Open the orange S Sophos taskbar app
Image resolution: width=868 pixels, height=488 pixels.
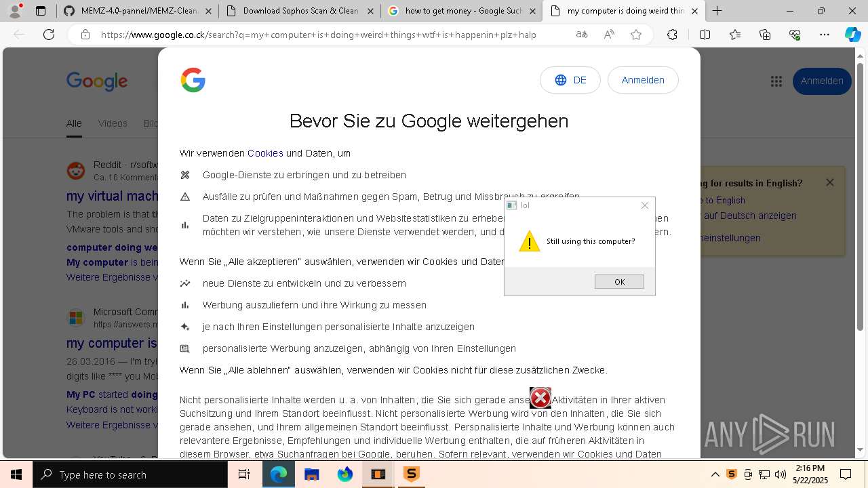412,474
